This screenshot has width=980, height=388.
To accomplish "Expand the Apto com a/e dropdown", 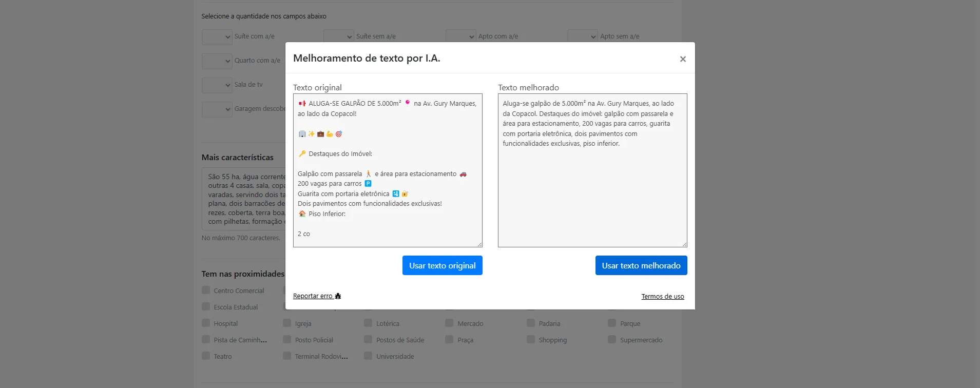I will click(460, 37).
